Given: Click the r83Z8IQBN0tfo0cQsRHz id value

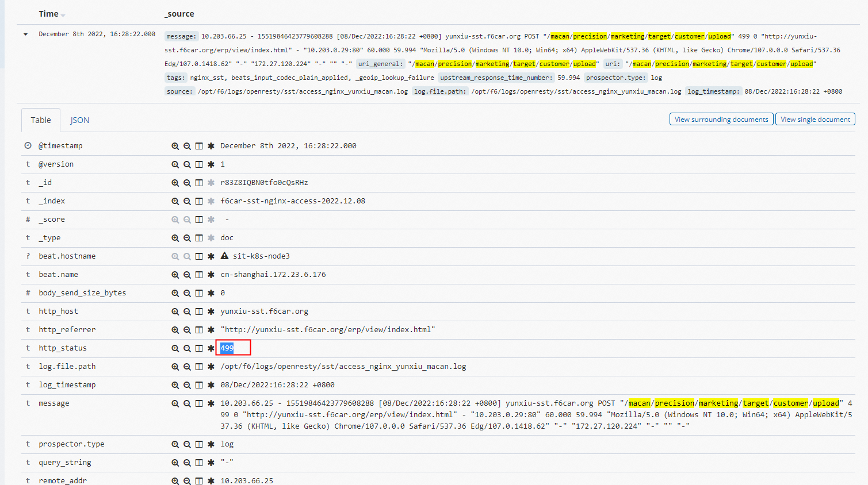Looking at the screenshot, I should pos(264,183).
